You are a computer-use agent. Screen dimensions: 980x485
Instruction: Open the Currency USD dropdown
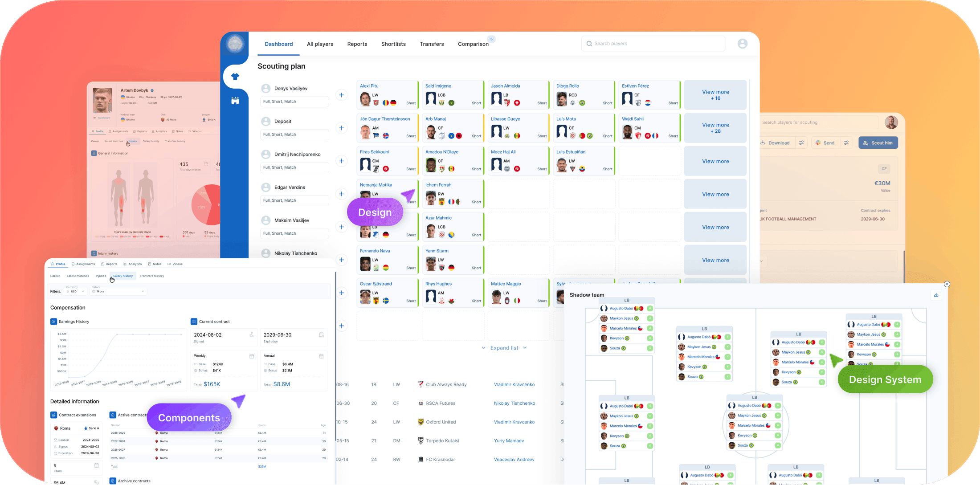(76, 291)
